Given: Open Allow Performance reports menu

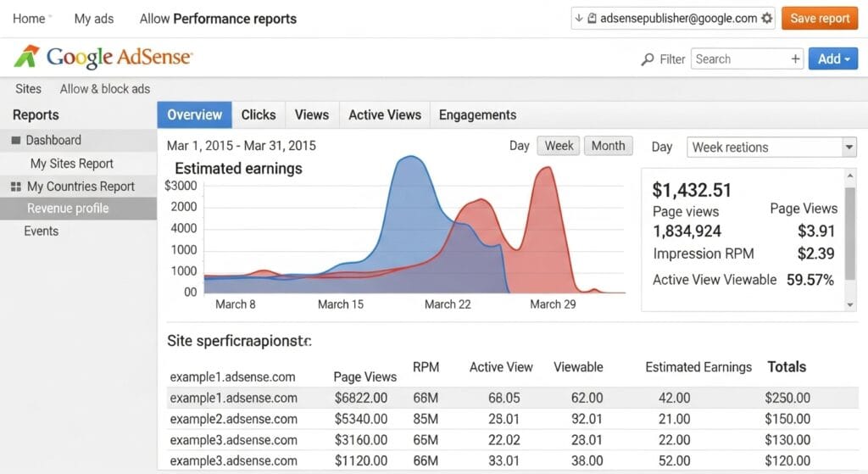Looking at the screenshot, I should click(218, 19).
